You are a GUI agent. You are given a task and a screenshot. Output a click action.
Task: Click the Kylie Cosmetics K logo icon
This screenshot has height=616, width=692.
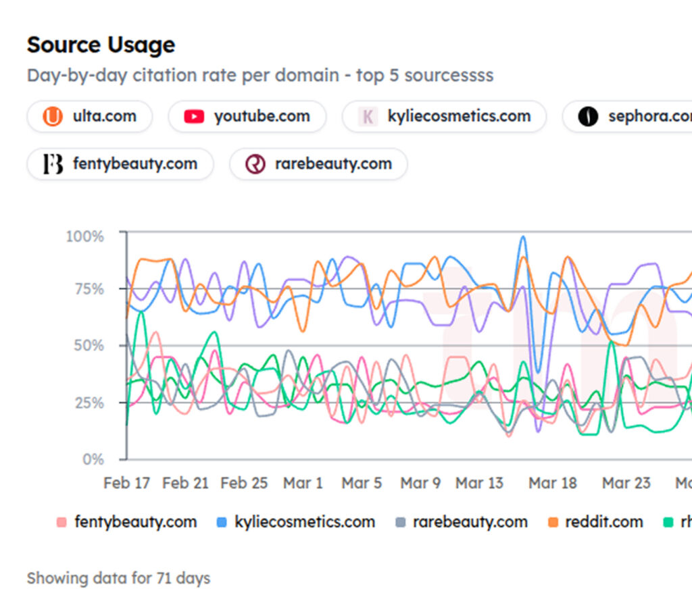pos(368,116)
